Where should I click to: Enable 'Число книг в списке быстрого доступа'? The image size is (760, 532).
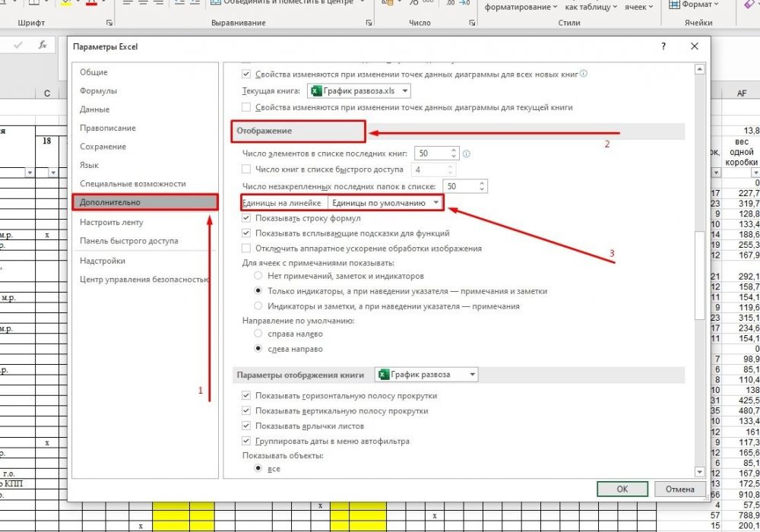point(246,169)
